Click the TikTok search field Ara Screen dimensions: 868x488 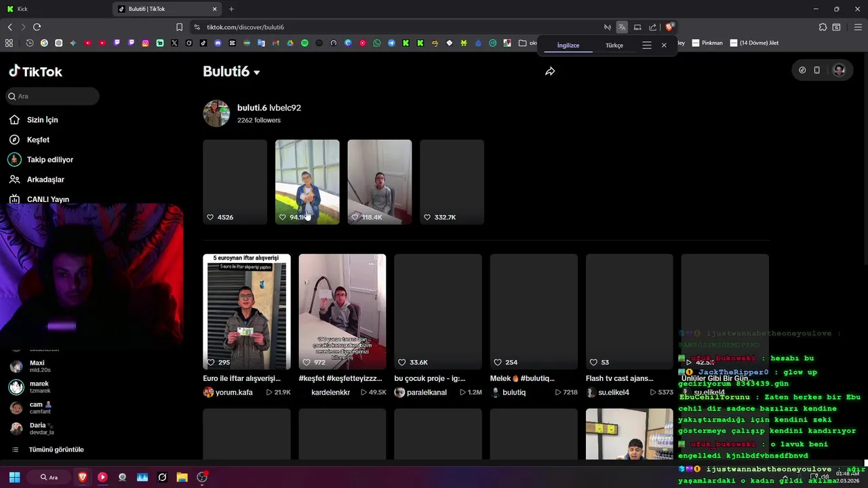tap(51, 96)
